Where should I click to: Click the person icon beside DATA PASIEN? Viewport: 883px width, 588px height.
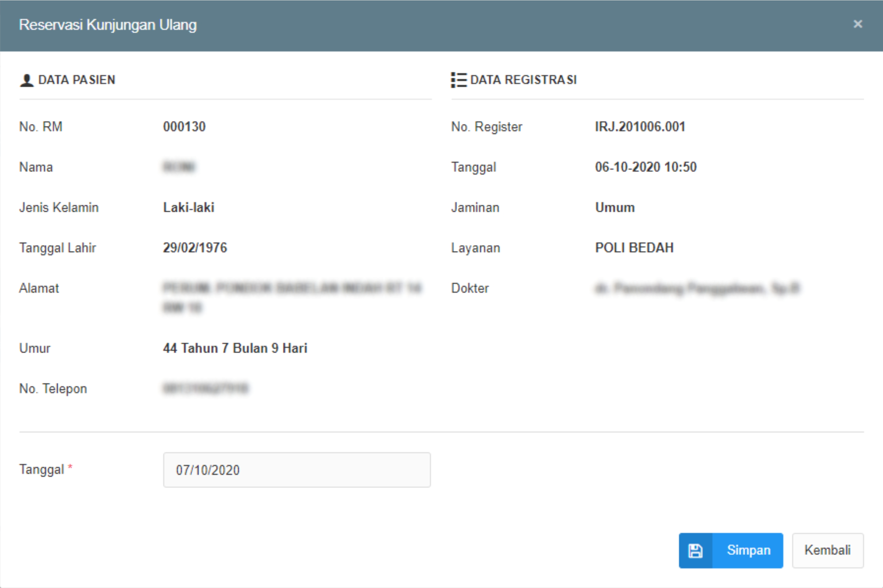[x=27, y=80]
